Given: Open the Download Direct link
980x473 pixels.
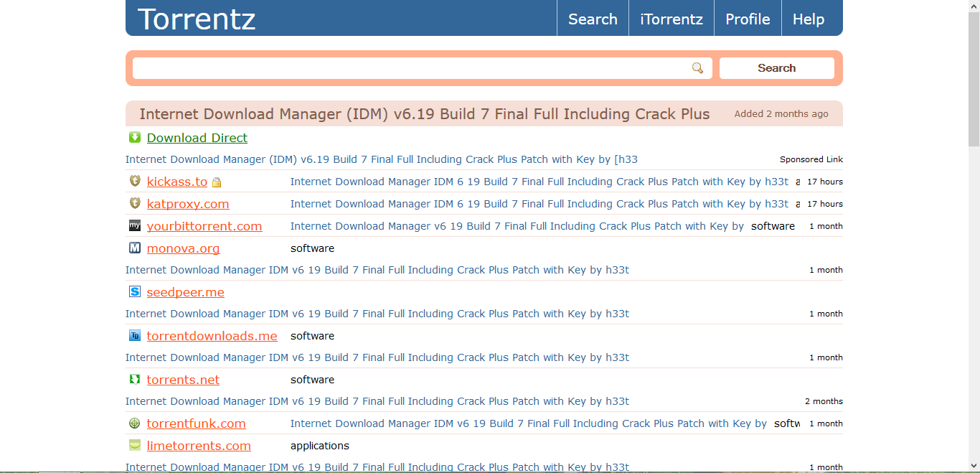Looking at the screenshot, I should point(197,138).
